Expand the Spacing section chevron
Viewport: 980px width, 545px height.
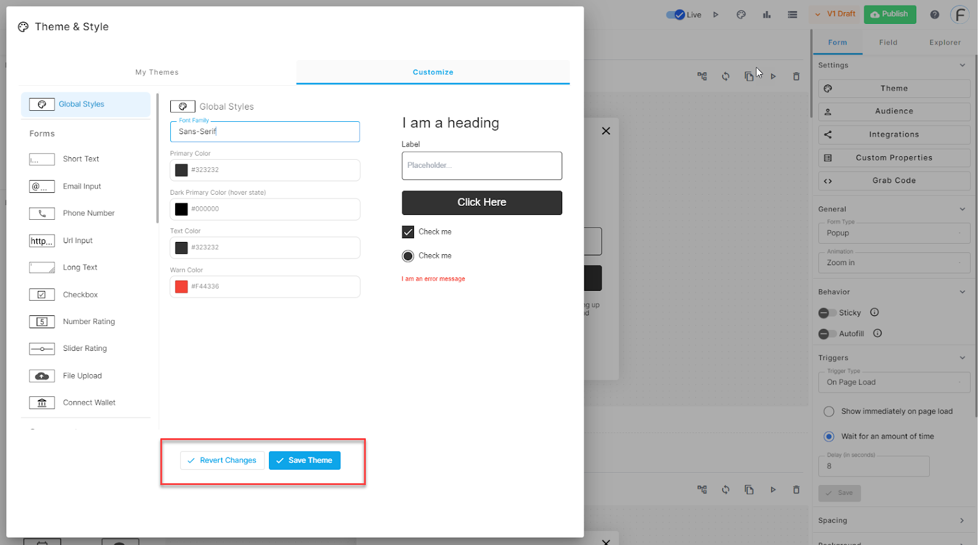[x=962, y=521]
